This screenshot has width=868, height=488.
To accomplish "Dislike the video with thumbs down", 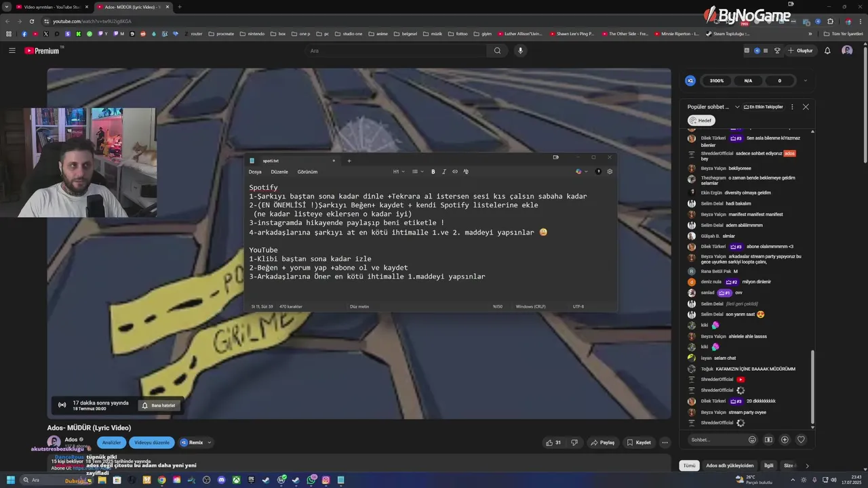I will (574, 443).
